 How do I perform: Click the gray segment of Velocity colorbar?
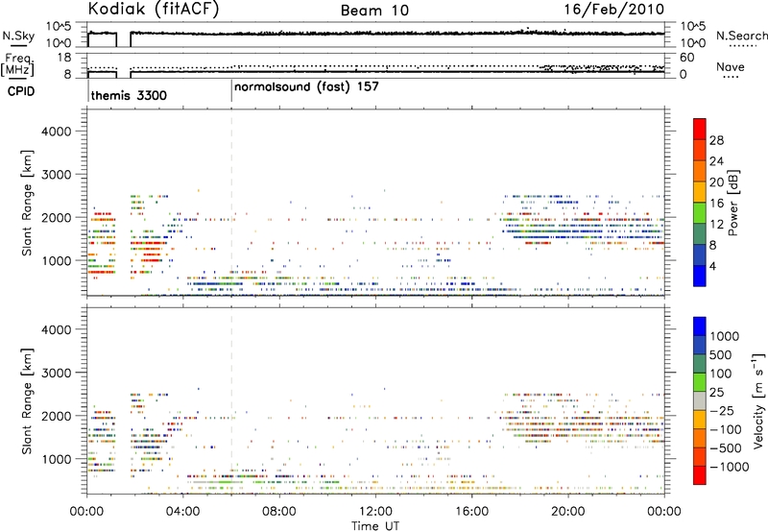700,401
